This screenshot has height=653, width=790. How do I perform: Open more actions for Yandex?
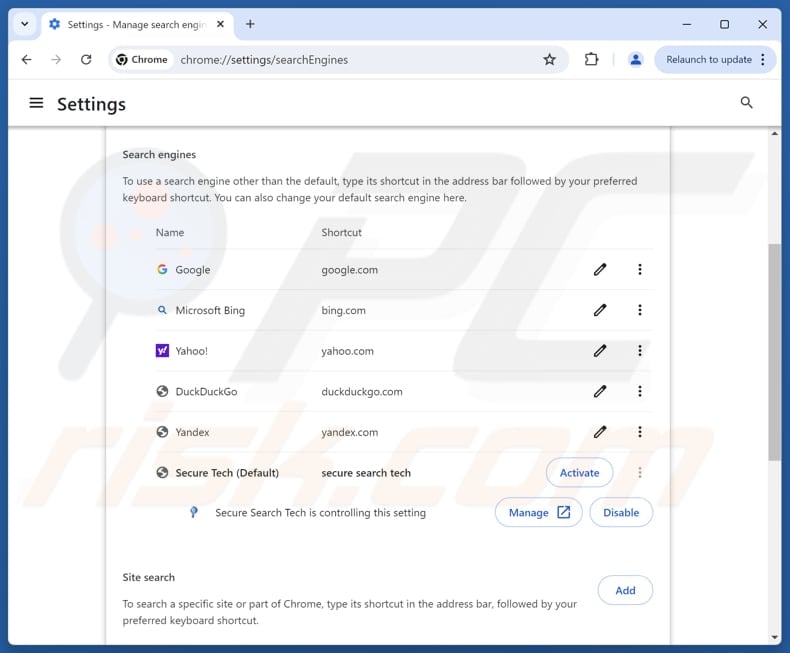click(640, 432)
